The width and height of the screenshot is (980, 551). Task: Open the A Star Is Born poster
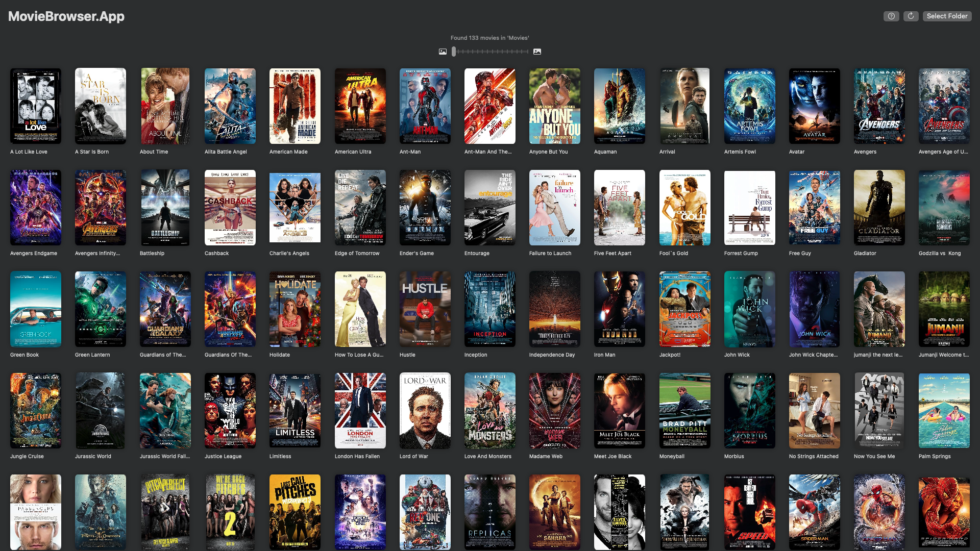[x=101, y=106]
